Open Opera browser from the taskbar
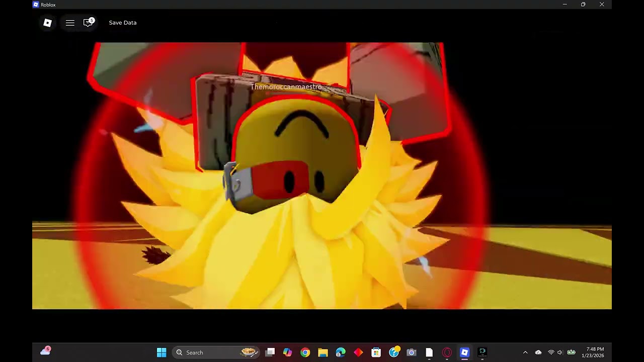Image resolution: width=644 pixels, height=362 pixels. tap(447, 352)
